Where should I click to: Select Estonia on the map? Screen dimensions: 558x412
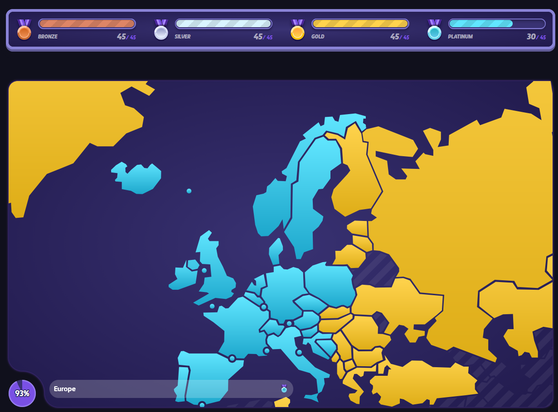click(x=358, y=228)
